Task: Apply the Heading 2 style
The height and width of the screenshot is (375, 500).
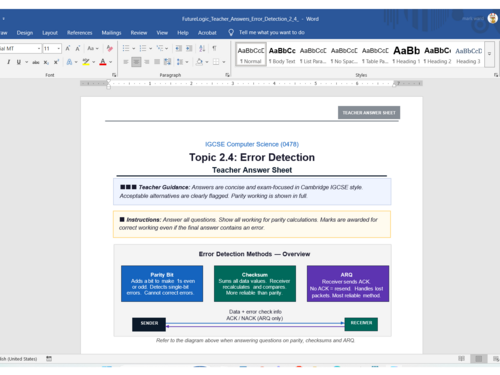Action: tap(437, 54)
